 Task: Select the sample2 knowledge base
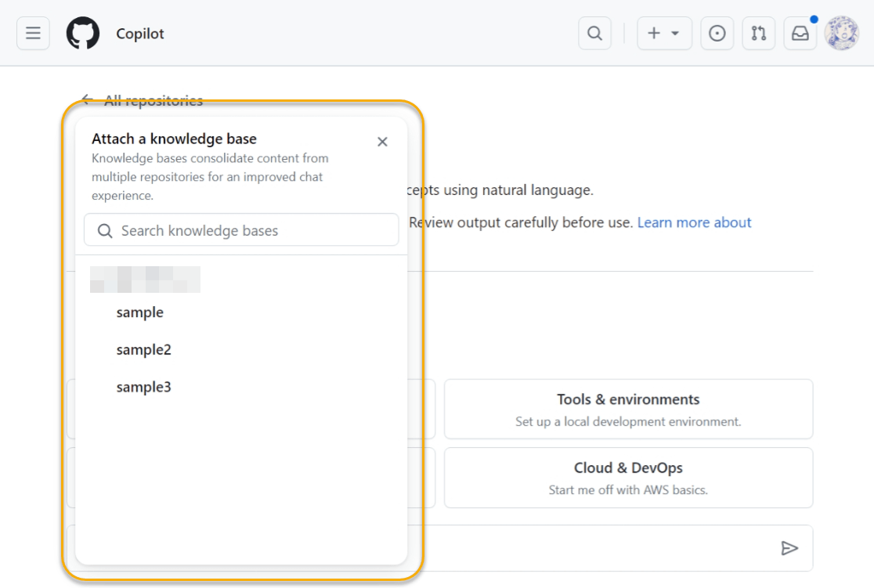point(143,349)
